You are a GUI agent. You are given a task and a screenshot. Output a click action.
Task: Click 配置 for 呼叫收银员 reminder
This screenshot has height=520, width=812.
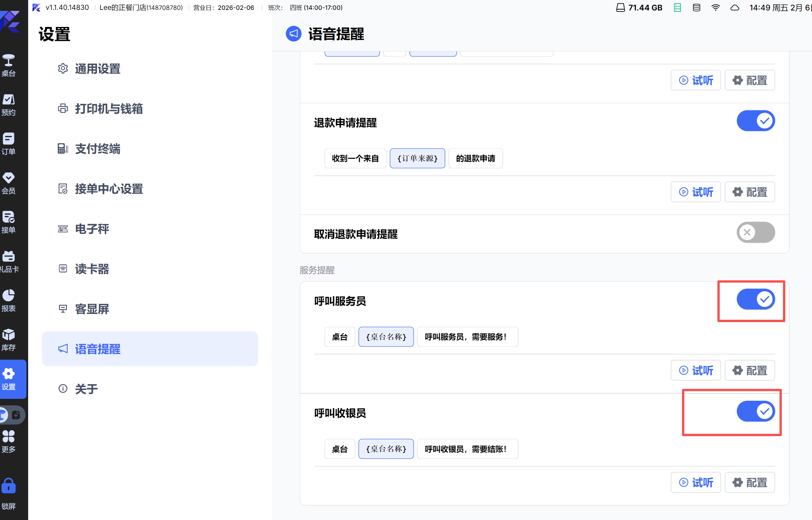click(750, 483)
